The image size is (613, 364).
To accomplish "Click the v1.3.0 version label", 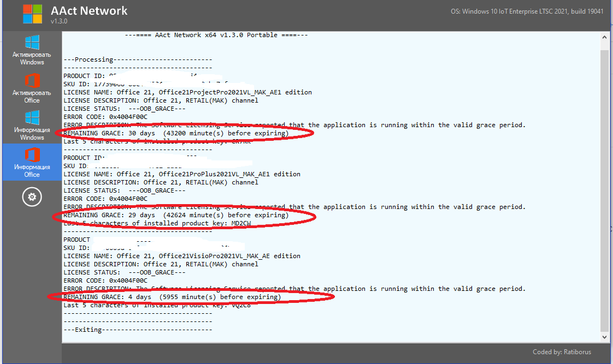I will 59,21.
